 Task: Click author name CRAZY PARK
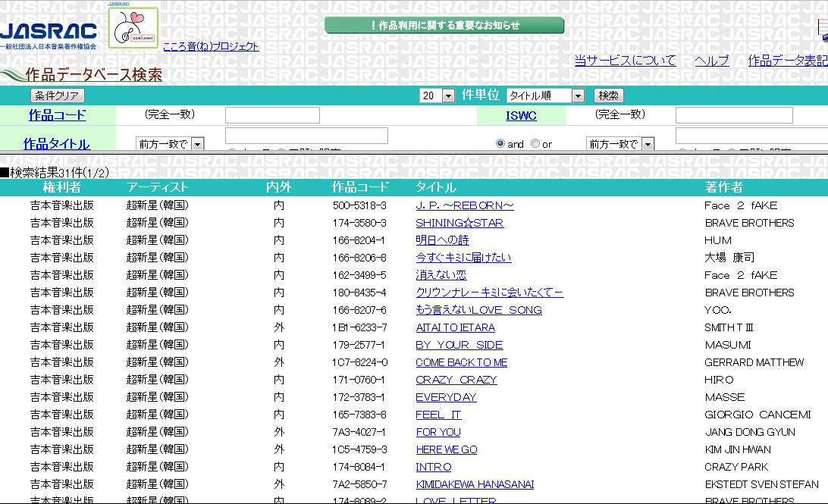click(736, 467)
